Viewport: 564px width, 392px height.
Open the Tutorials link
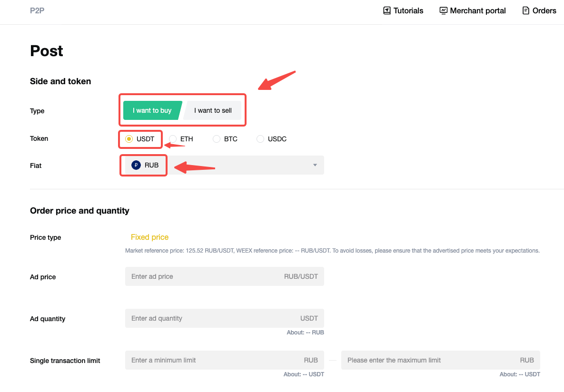408,10
